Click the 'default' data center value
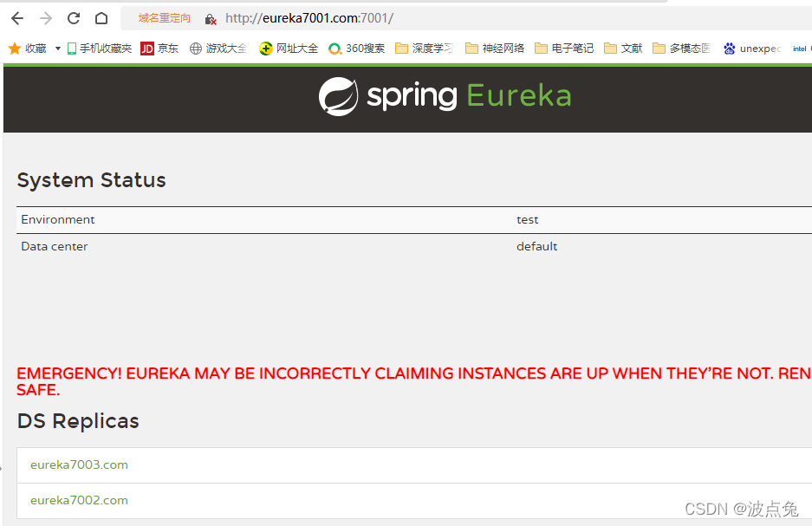Screen dimensions: 812x526 tap(536, 246)
